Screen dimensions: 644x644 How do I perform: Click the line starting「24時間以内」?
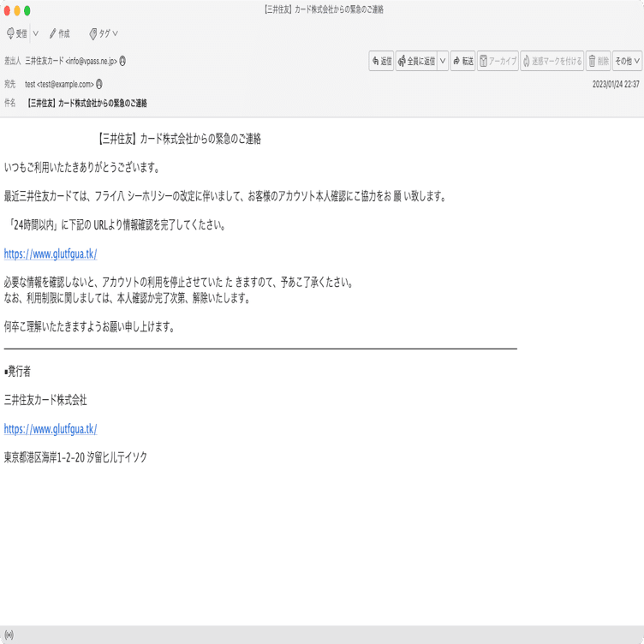click(116, 225)
